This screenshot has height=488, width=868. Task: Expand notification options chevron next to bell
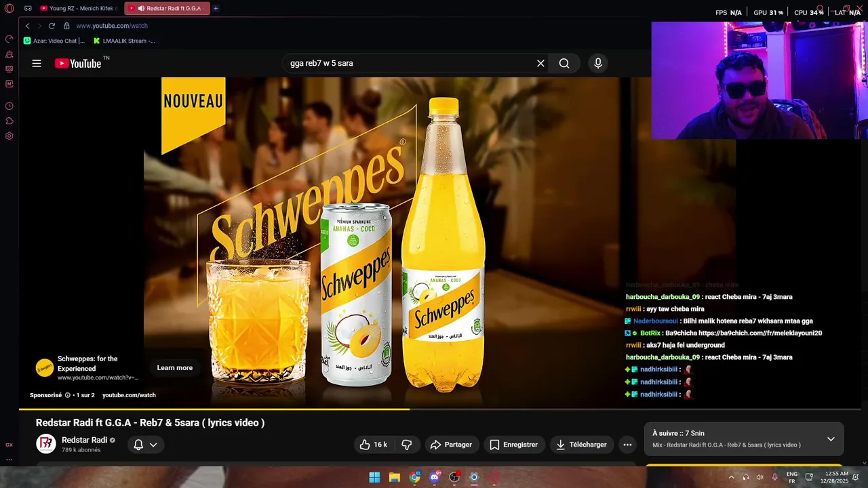[x=153, y=445]
